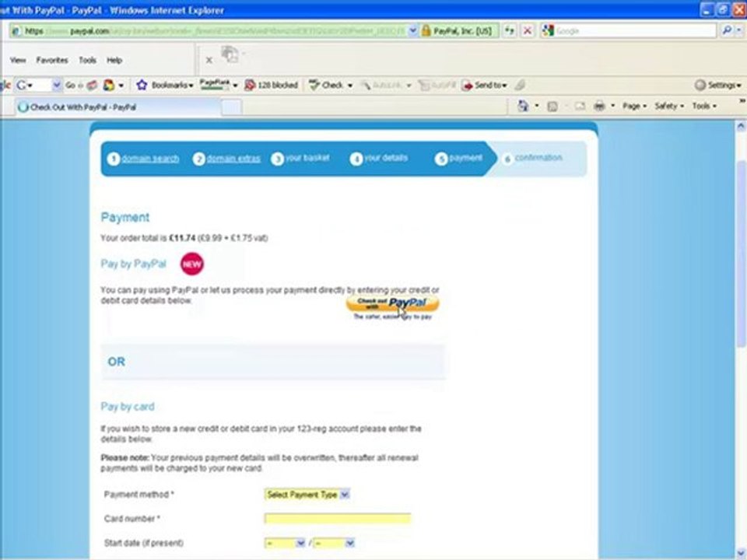Click the refresh arrows icon beside address bar
This screenshot has height=560, width=747.
510,31
